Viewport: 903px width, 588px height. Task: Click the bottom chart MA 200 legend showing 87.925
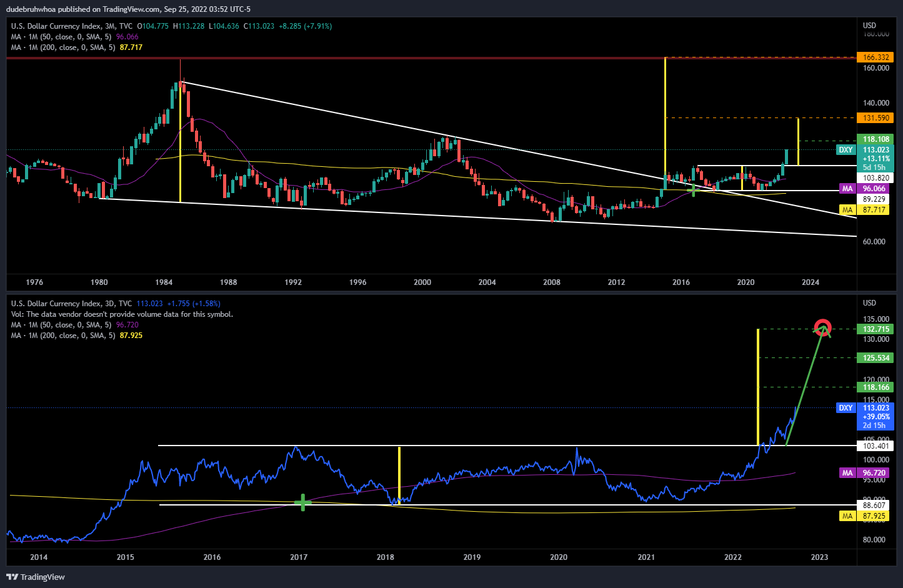click(76, 336)
